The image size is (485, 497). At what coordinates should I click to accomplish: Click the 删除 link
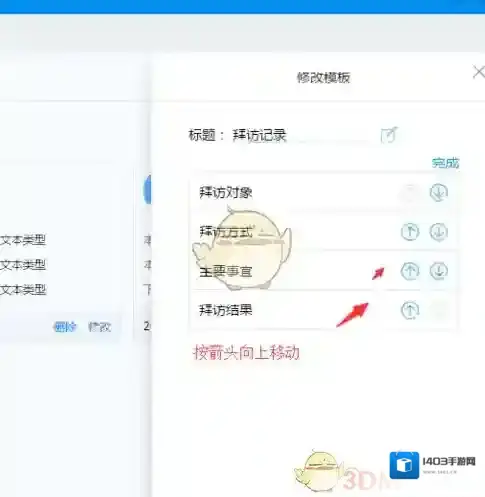pyautogui.click(x=65, y=327)
